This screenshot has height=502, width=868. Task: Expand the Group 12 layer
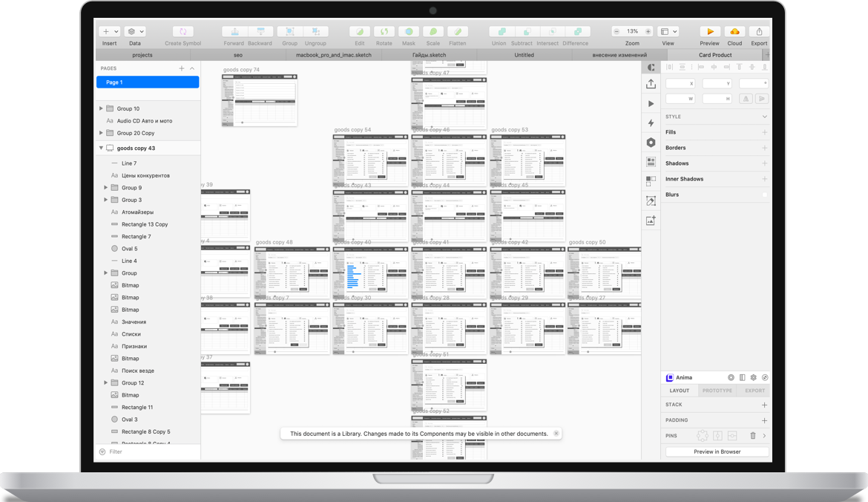pos(106,382)
